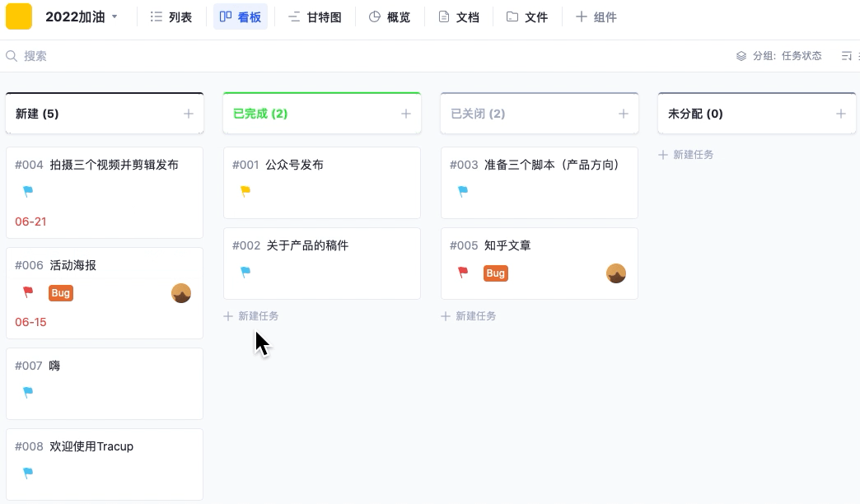Click the orange Bug tag on task #005
Viewport: 860px width, 504px height.
(x=495, y=273)
